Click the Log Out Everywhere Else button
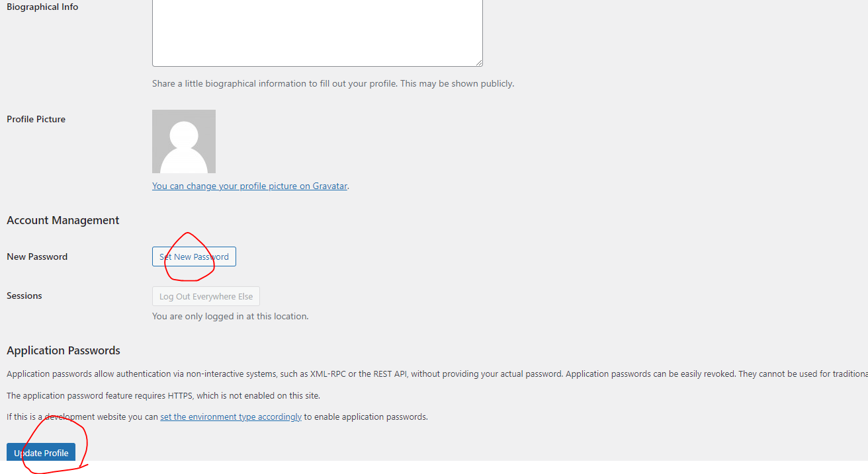Viewport: 868px width, 474px height. (206, 296)
